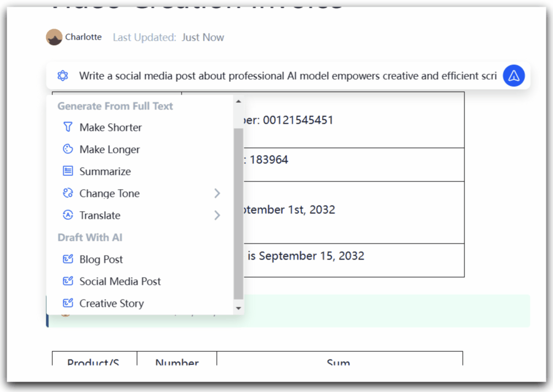Click the menu scrollbar down arrow
The width and height of the screenshot is (553, 392).
click(238, 308)
